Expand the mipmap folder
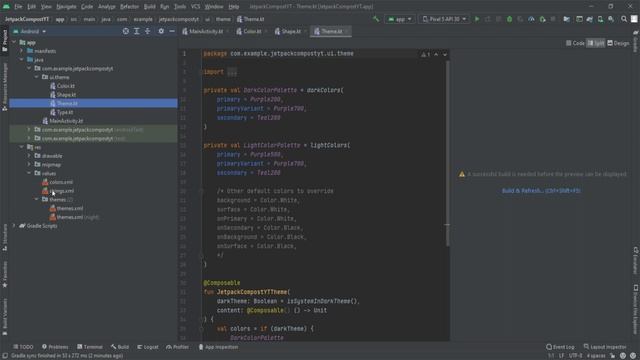This screenshot has width=640, height=360. (x=29, y=164)
